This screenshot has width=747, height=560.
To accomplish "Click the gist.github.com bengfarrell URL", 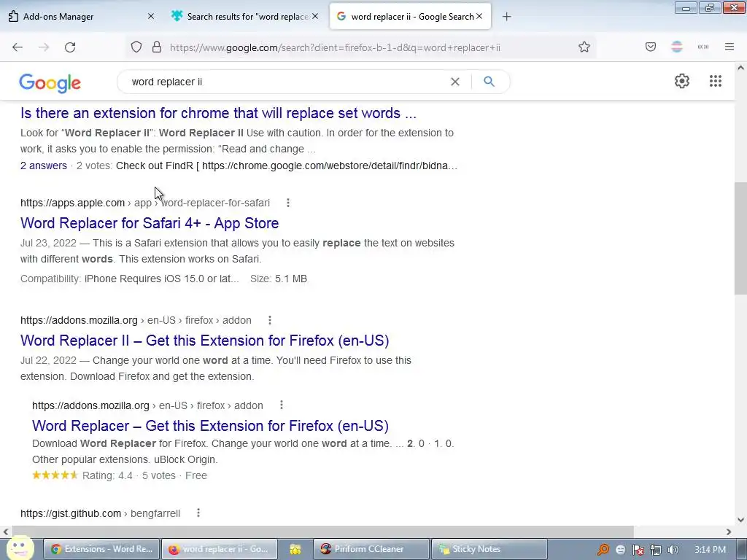I will (100, 513).
